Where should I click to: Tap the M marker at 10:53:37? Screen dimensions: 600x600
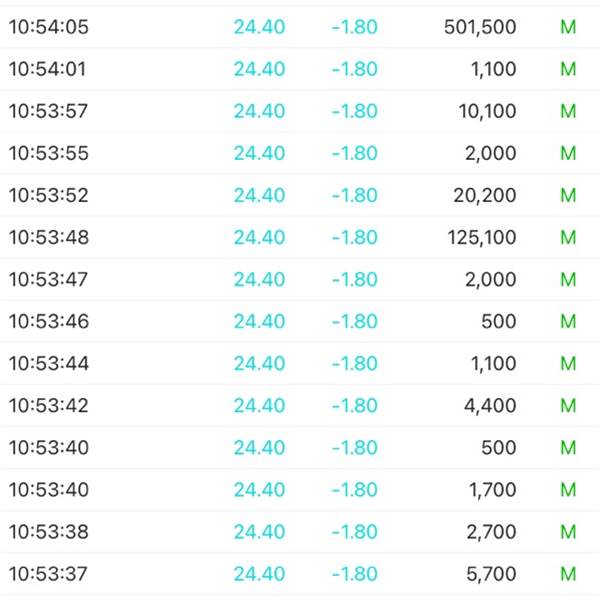[568, 574]
